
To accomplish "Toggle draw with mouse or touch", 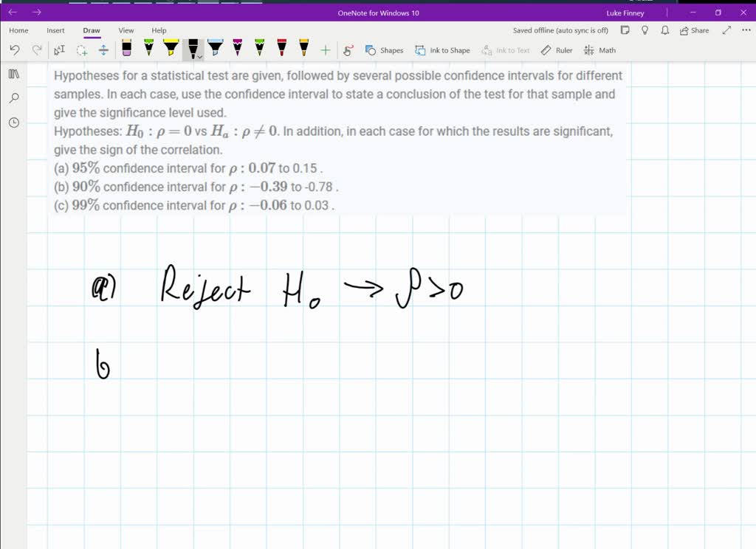I will [348, 50].
